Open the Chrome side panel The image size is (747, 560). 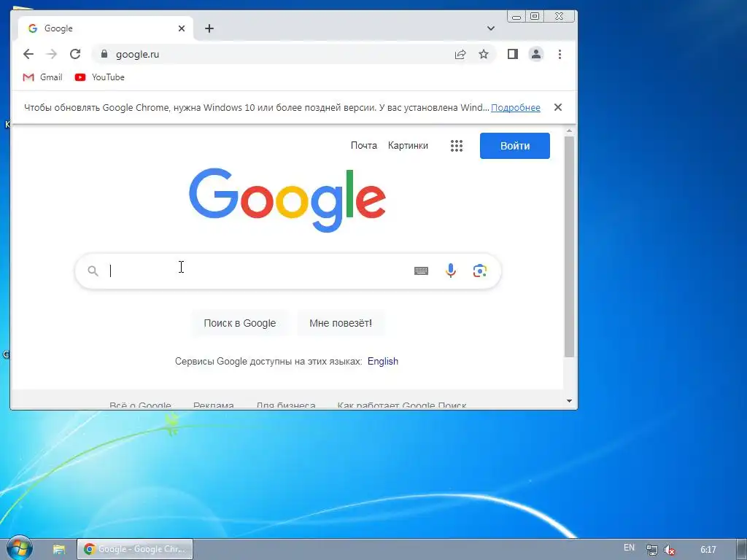[513, 54]
